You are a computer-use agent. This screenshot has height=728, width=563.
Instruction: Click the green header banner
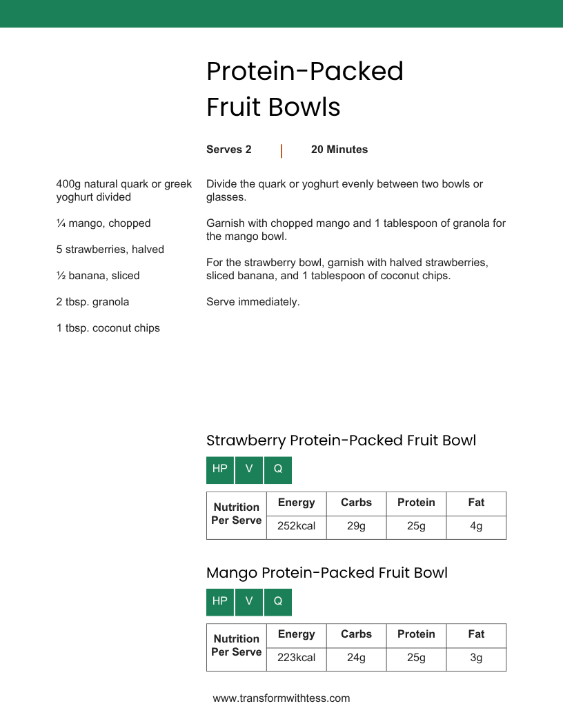click(x=281, y=14)
